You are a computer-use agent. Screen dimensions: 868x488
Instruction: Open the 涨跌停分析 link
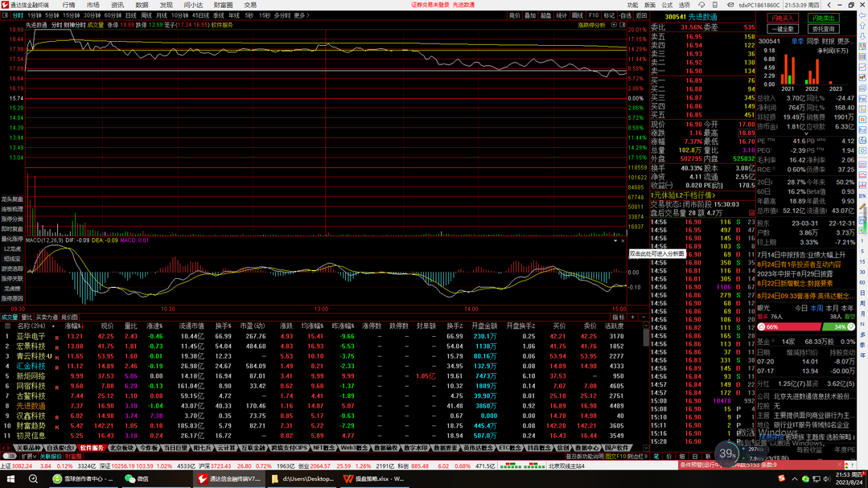coord(592,25)
